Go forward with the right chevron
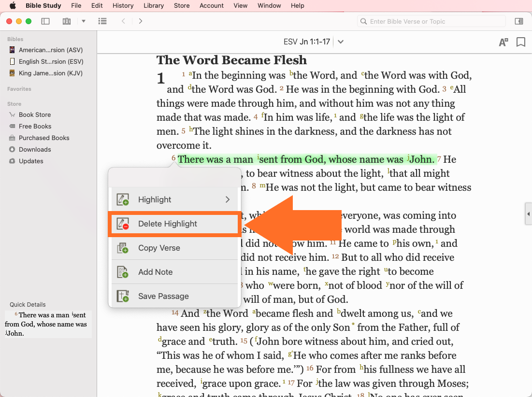The height and width of the screenshot is (397, 532). pyautogui.click(x=141, y=21)
